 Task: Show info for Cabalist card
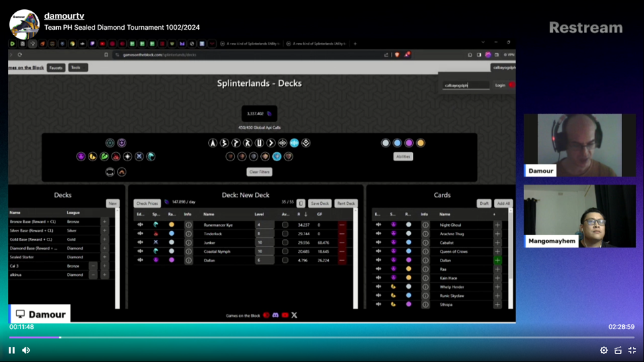(425, 243)
